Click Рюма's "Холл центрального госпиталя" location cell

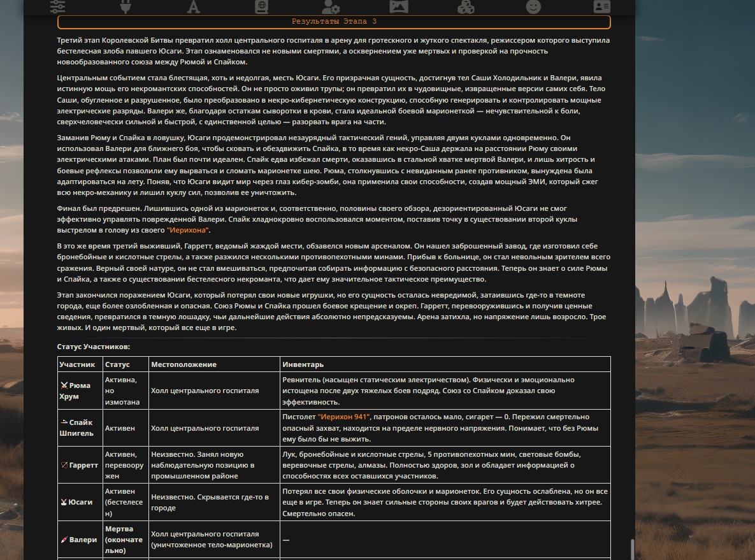(x=214, y=391)
